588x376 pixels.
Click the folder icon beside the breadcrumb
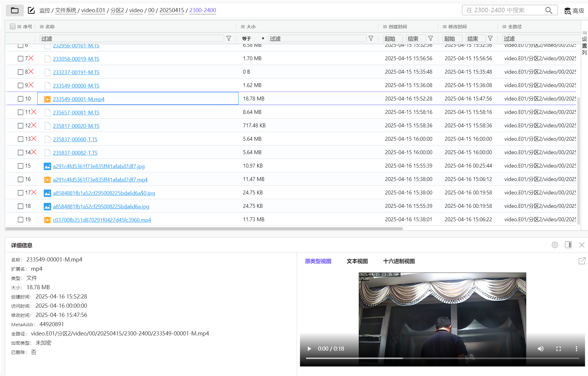tap(15, 10)
